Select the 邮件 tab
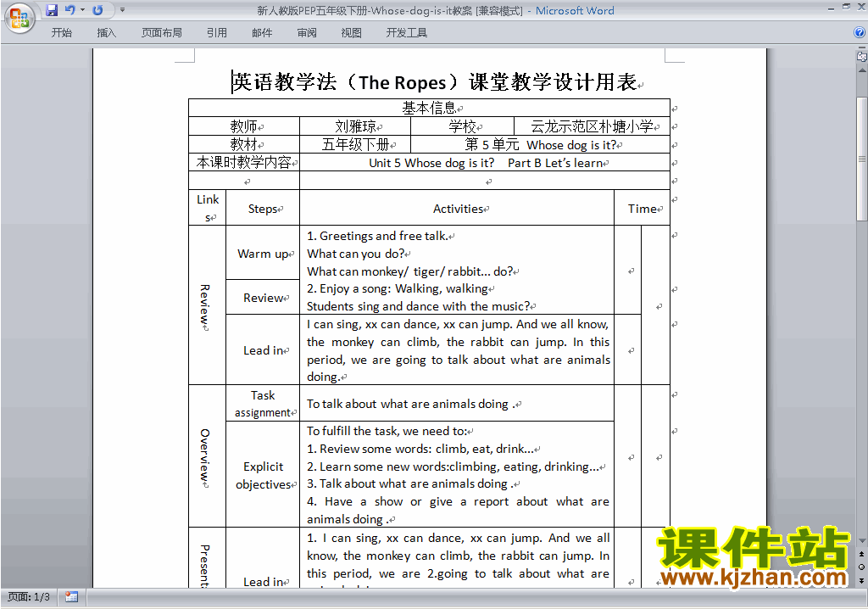 262,33
